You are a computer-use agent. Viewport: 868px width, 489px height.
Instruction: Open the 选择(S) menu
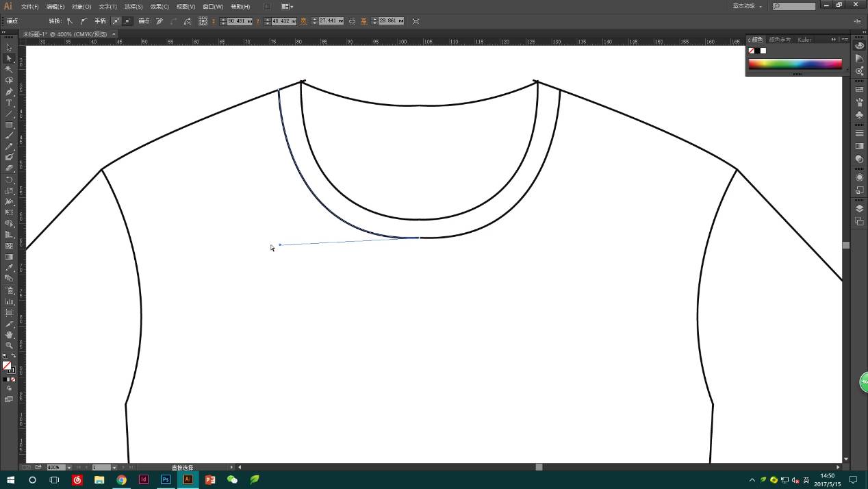click(x=133, y=6)
